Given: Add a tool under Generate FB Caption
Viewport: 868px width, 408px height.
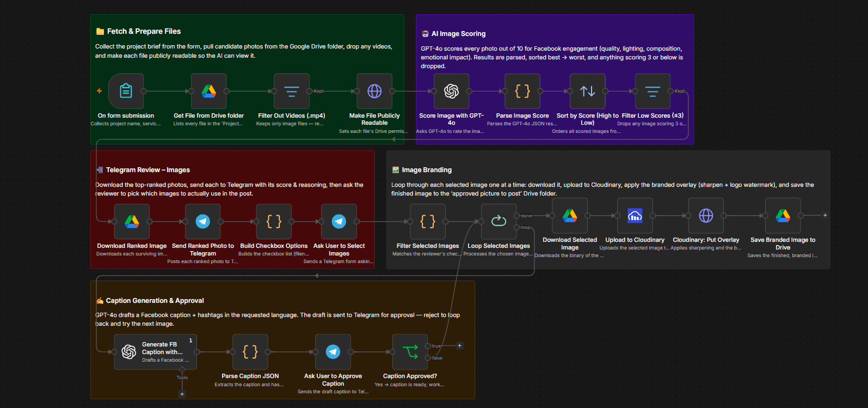Looking at the screenshot, I should [x=182, y=394].
